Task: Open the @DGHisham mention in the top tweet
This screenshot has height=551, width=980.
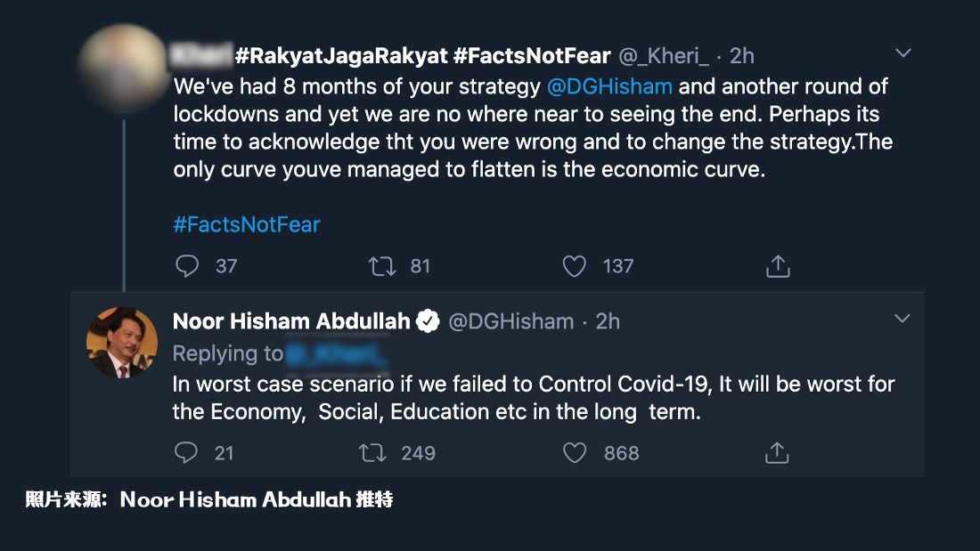Action: click(x=609, y=87)
